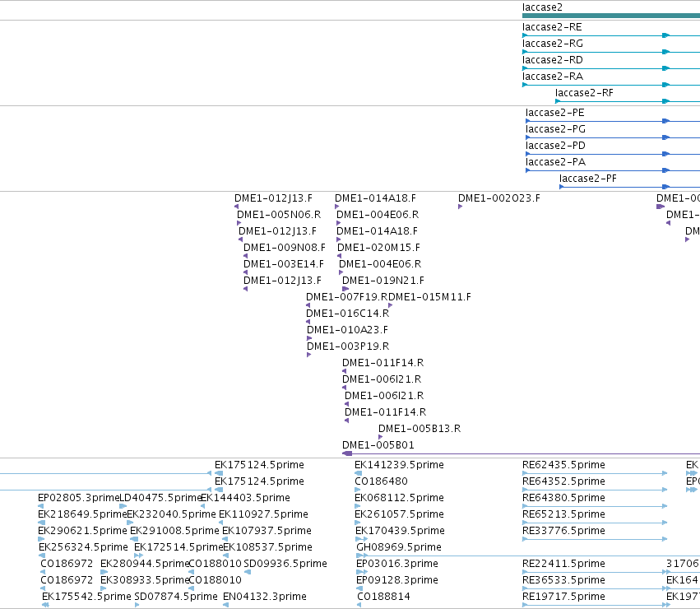Screen dimensions: 700x609
Task: Open the EP09128.3prime EST label
Action: [x=396, y=580]
